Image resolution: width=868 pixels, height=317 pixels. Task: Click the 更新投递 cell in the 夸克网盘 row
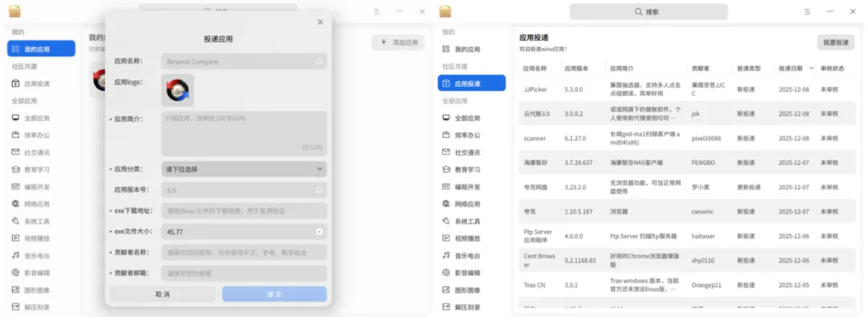pyautogui.click(x=748, y=187)
